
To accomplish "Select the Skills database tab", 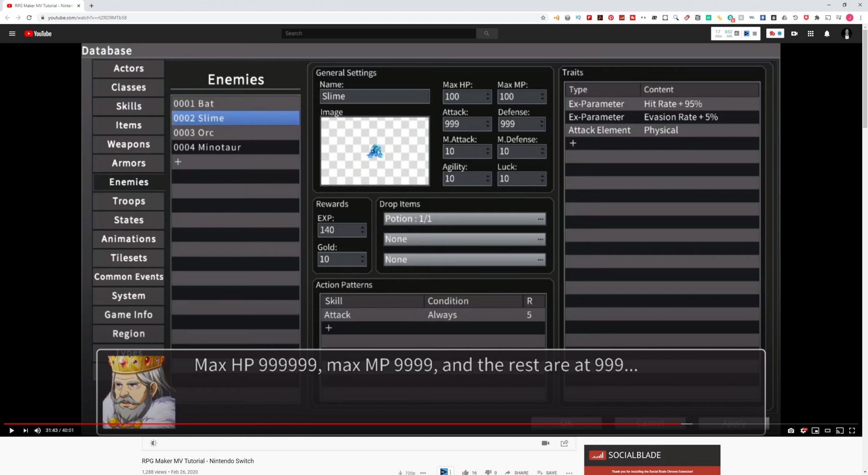I will pyautogui.click(x=129, y=106).
